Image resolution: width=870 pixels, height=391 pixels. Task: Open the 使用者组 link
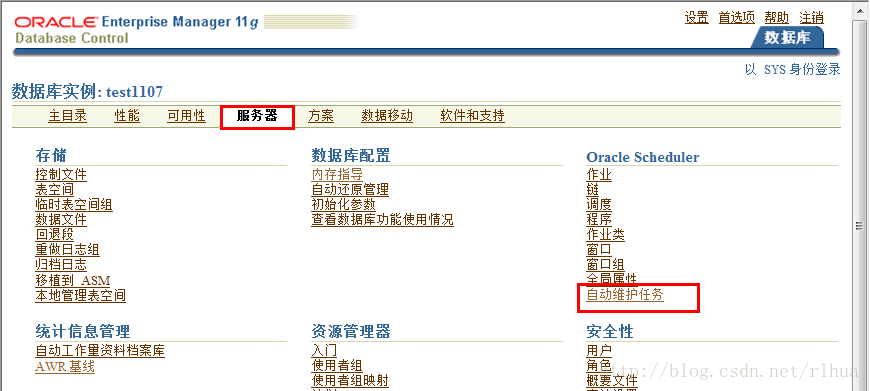coord(337,366)
